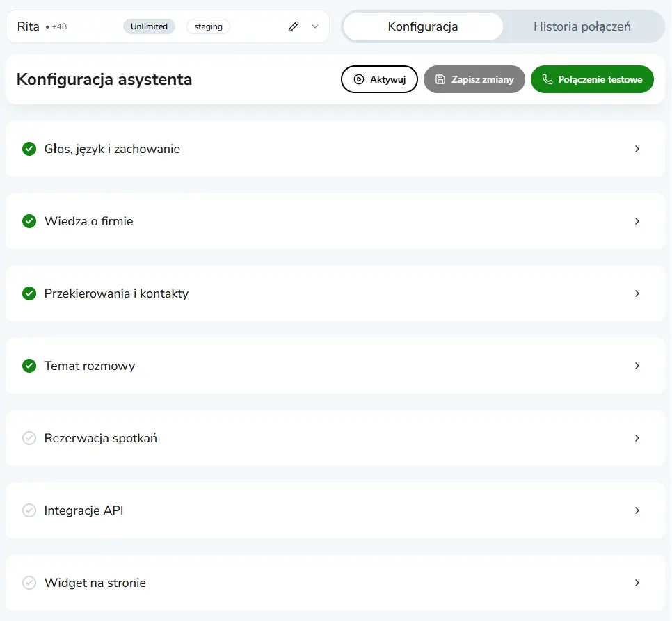Click the staging tag badge
Screen dimensions: 672x621
click(208, 26)
